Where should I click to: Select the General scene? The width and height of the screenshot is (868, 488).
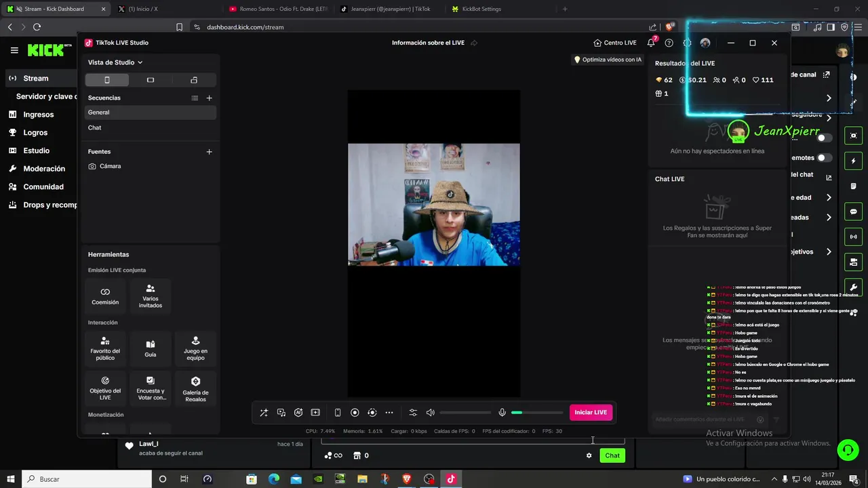point(151,113)
